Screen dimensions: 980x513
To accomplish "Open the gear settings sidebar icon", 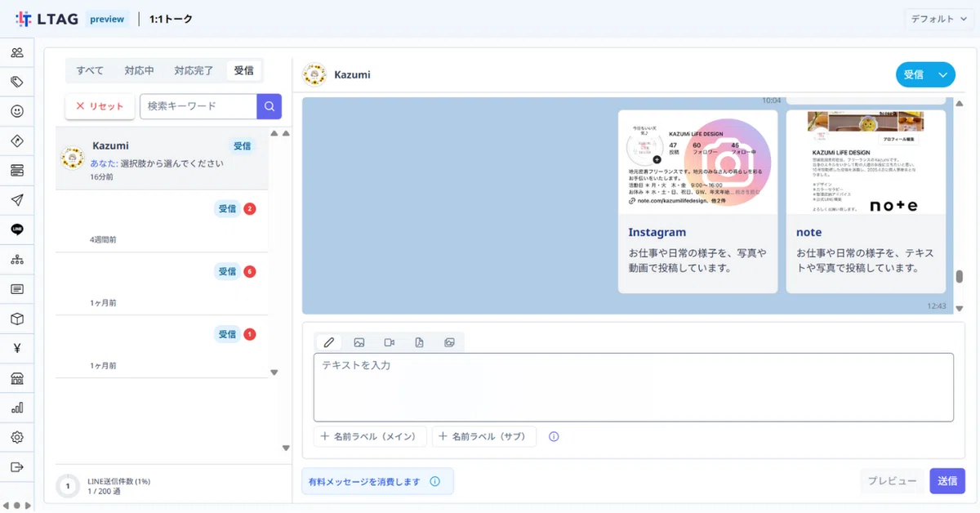I will tap(17, 437).
